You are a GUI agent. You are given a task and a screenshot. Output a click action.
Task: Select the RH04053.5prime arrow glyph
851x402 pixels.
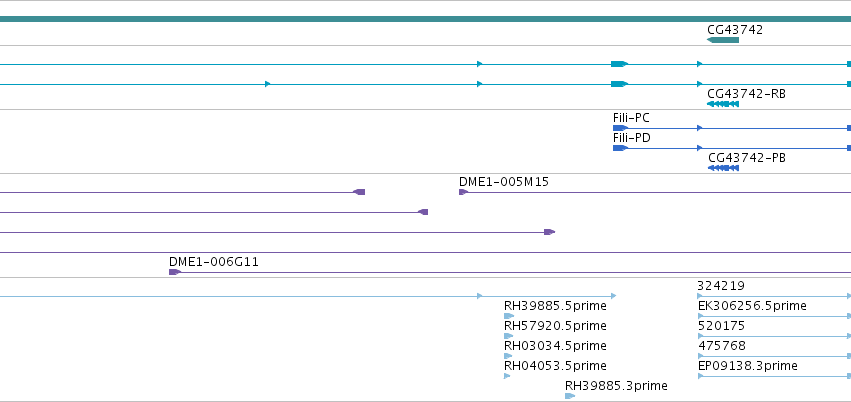[x=507, y=376]
